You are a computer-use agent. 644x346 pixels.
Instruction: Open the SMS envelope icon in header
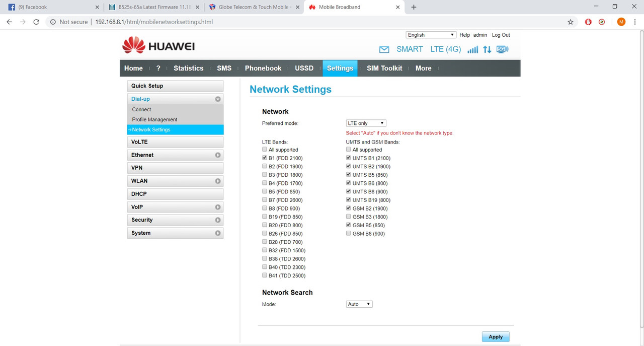pyautogui.click(x=384, y=49)
